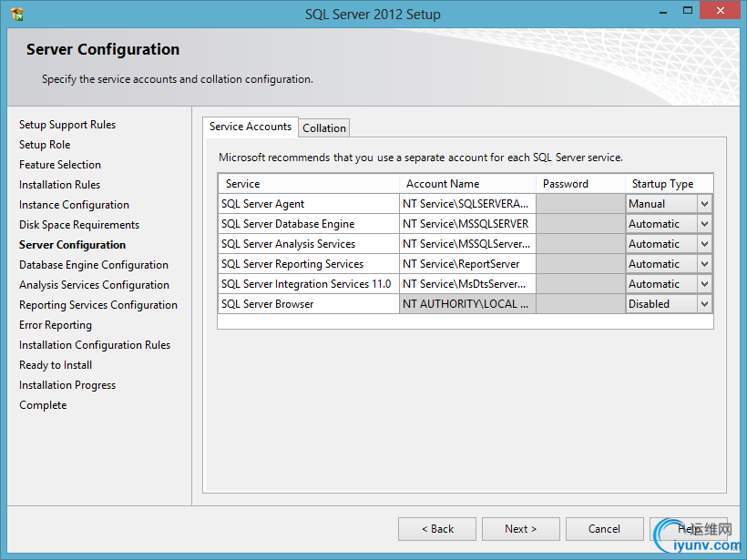The image size is (747, 560).
Task: Click Password field for SQL Server Reporting Services
Action: (580, 264)
